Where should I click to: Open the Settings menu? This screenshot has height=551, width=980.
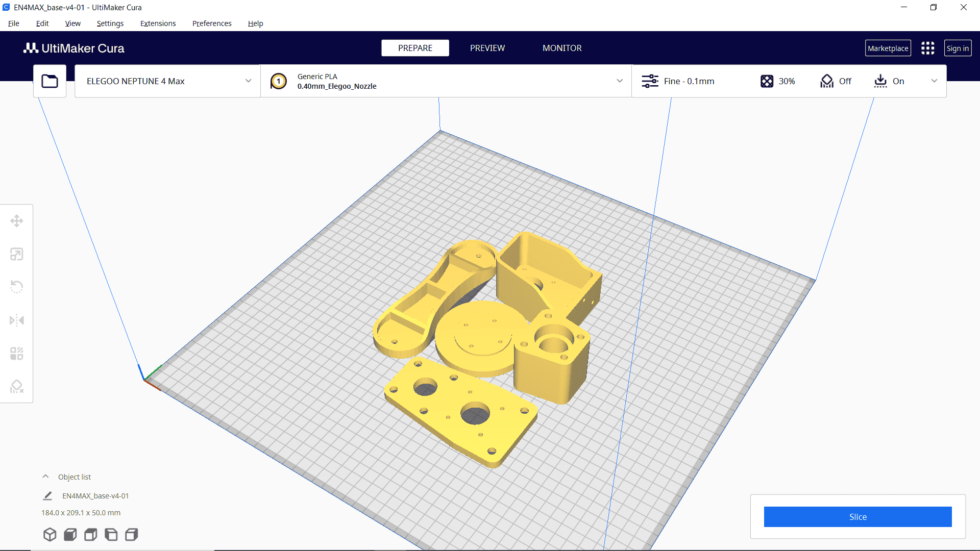[110, 23]
